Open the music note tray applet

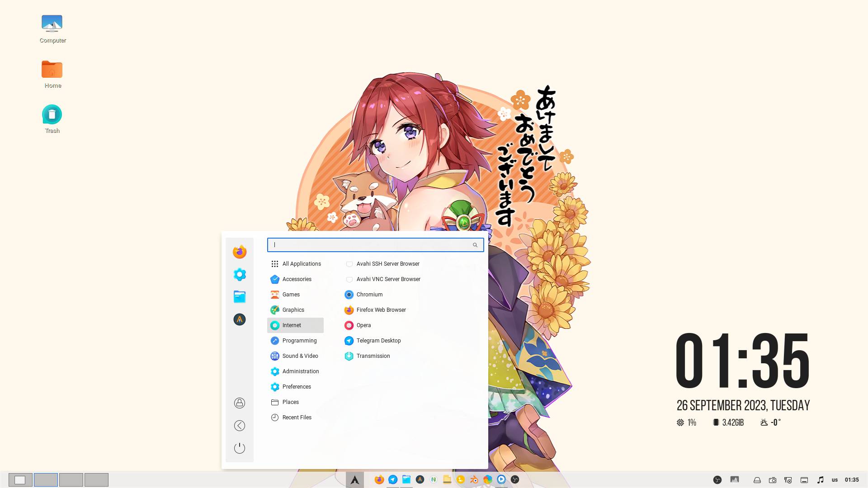point(820,480)
